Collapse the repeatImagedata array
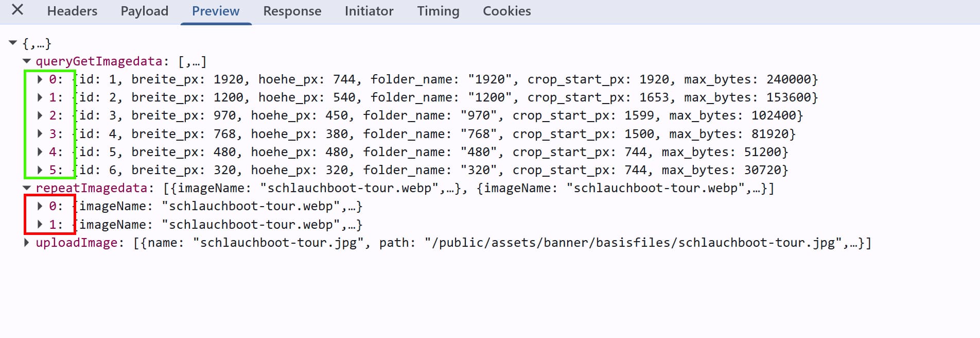The width and height of the screenshot is (980, 338). point(27,188)
